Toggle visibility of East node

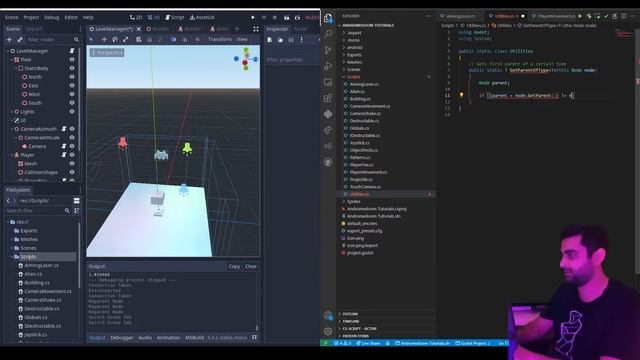click(x=72, y=86)
